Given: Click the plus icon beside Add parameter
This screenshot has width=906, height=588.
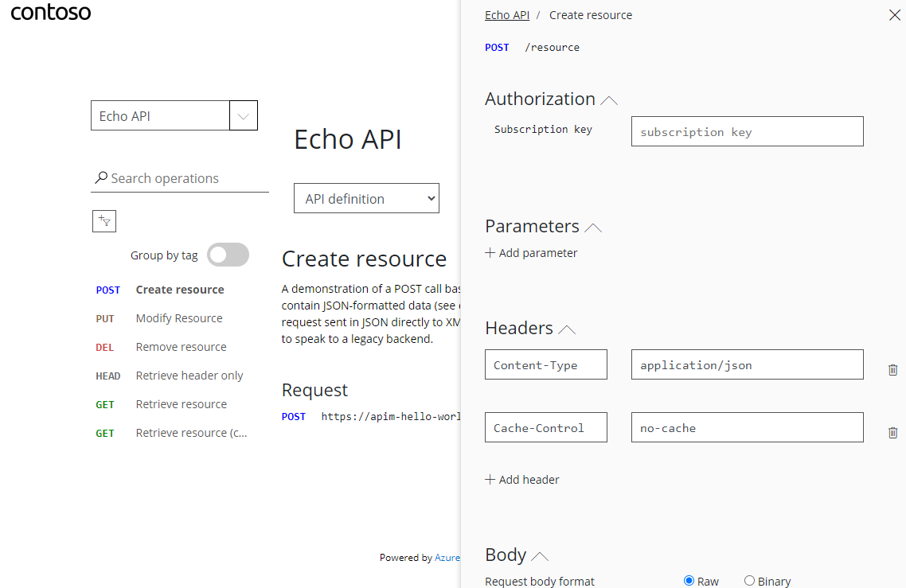Looking at the screenshot, I should tap(489, 252).
